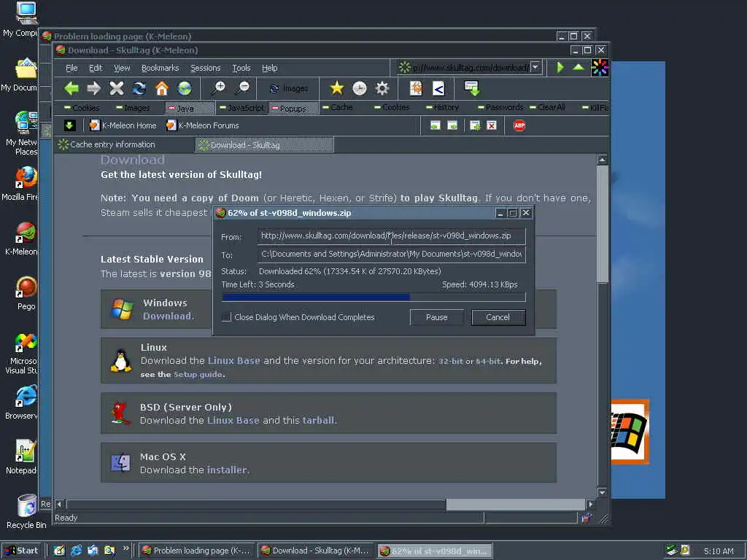
Task: Toggle the JavaScript setting
Action: point(241,108)
